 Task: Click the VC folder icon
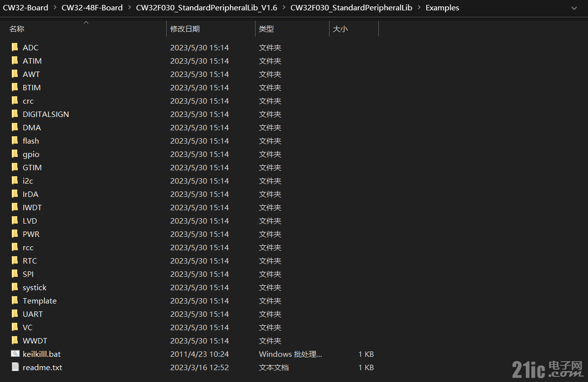click(x=15, y=327)
